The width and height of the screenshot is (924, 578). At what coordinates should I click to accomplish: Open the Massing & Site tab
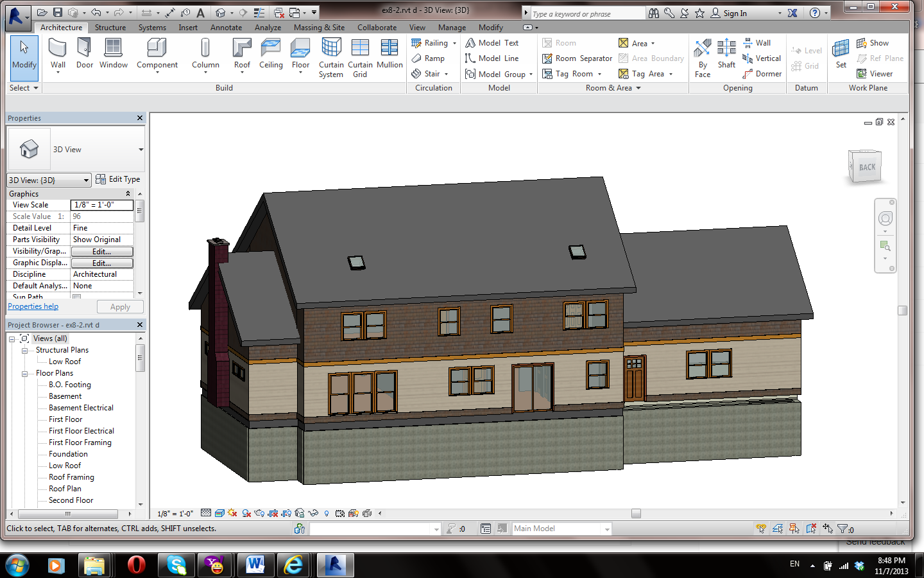(x=319, y=28)
